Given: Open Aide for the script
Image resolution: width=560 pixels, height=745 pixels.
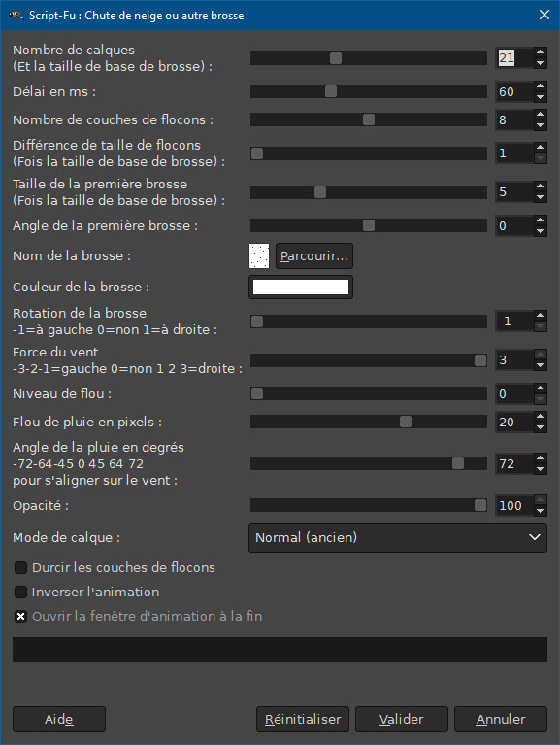Looking at the screenshot, I should [x=59, y=720].
